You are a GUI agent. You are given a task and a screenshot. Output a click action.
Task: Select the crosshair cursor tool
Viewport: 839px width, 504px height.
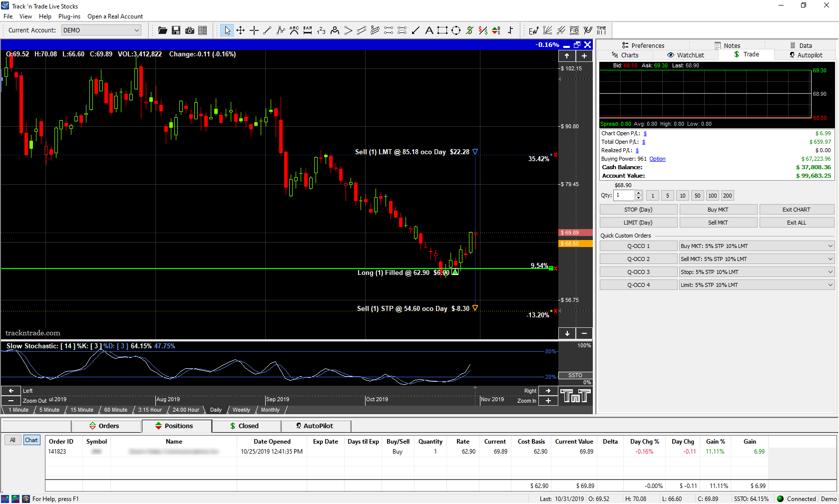coord(254,30)
